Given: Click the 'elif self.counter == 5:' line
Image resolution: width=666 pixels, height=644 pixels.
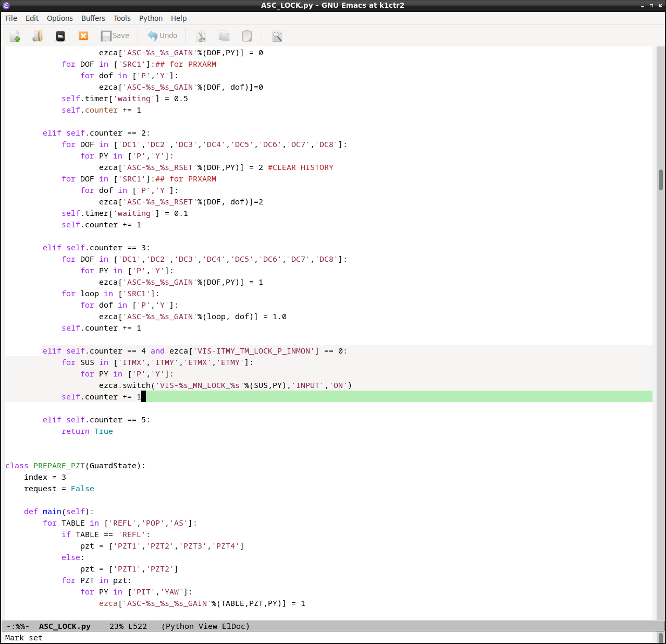Looking at the screenshot, I should point(96,420).
